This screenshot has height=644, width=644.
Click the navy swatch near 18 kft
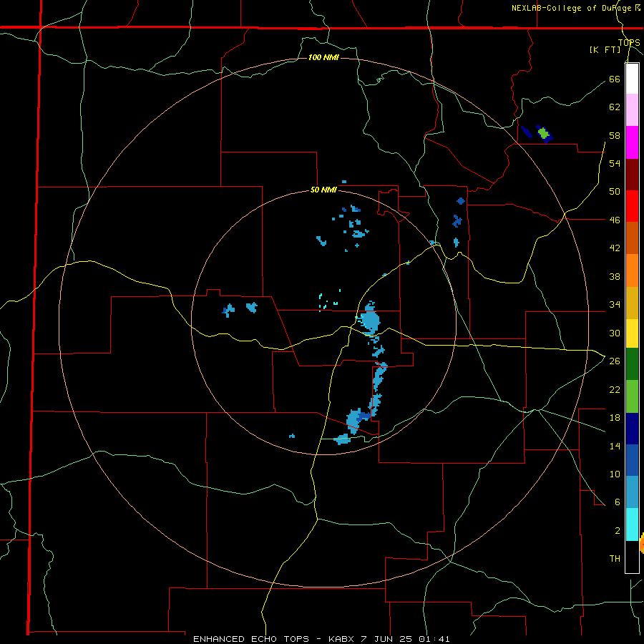632,429
